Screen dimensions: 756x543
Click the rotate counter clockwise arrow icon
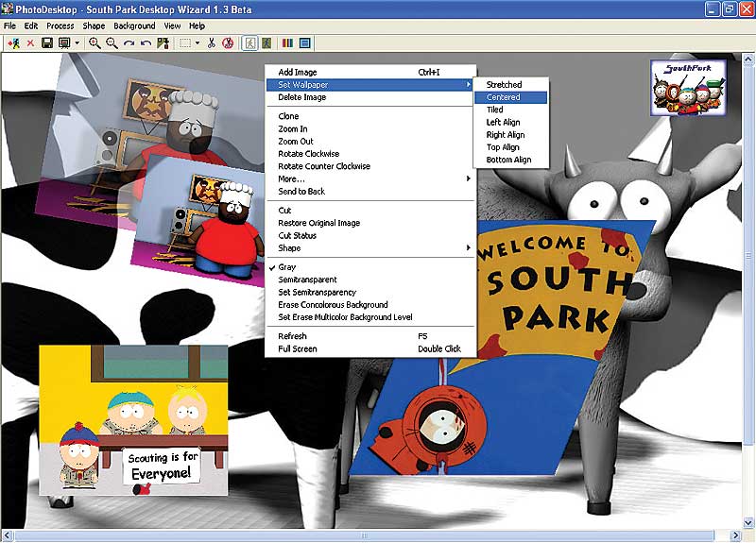pyautogui.click(x=146, y=43)
